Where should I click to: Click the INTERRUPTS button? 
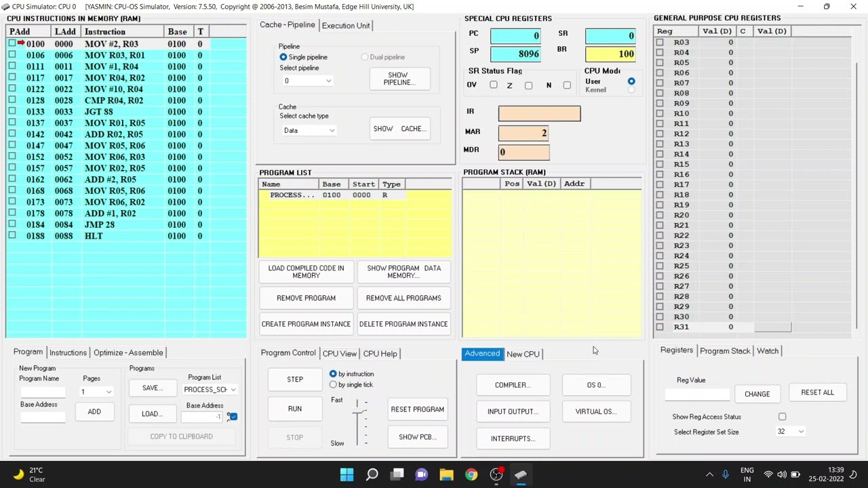[513, 439]
